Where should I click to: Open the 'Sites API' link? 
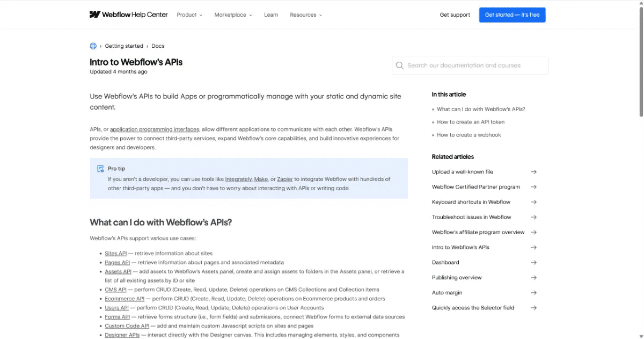115,253
